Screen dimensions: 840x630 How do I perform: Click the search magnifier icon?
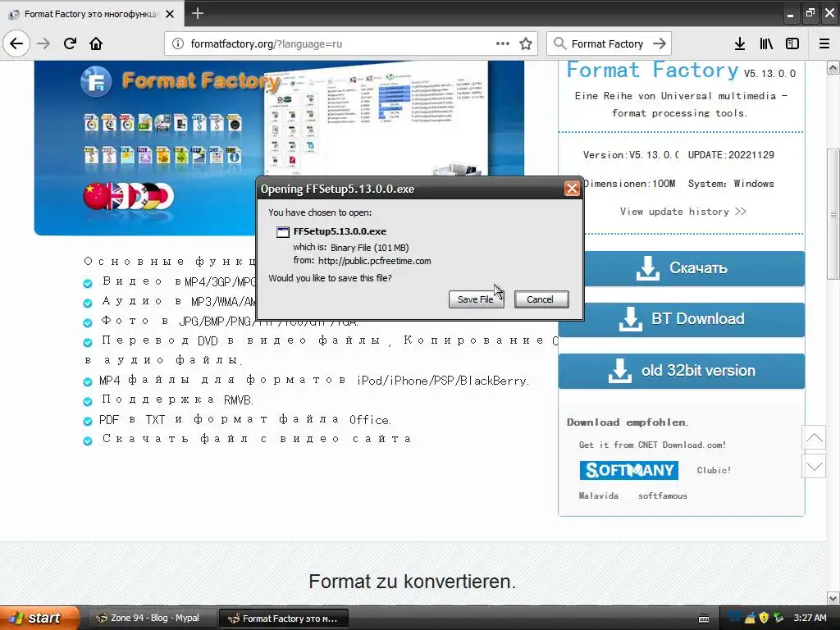pos(559,43)
